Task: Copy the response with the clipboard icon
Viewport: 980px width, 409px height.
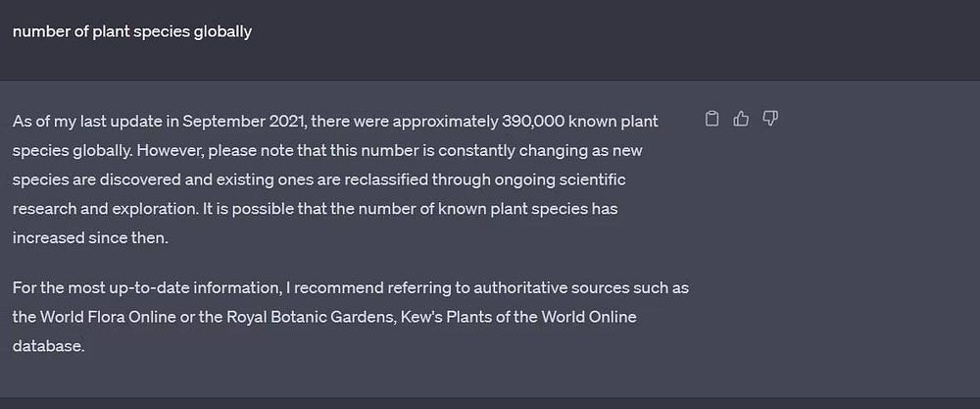Action: coord(712,119)
